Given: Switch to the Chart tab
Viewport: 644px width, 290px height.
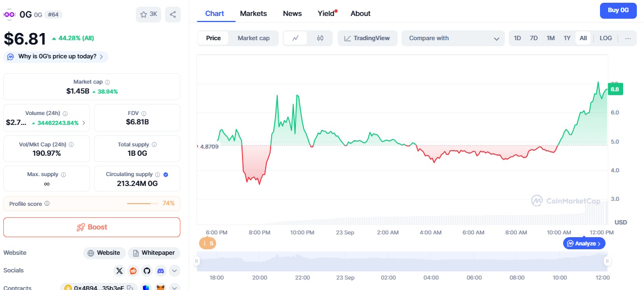Looking at the screenshot, I should [x=215, y=14].
